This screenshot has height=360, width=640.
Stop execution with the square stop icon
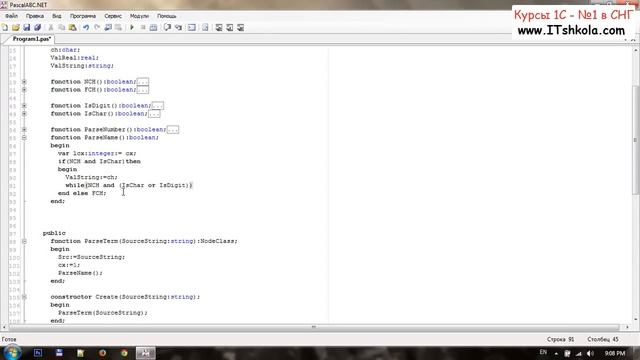[143, 28]
